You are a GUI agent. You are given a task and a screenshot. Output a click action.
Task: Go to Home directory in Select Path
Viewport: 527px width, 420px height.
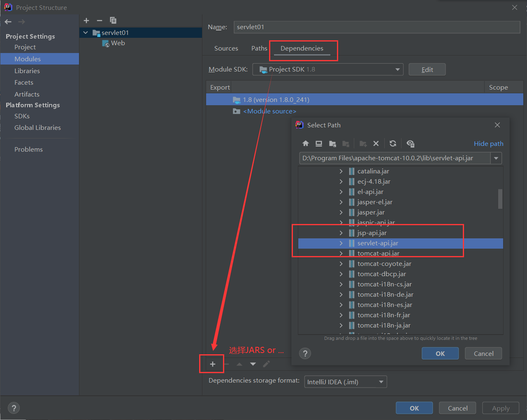pos(305,143)
